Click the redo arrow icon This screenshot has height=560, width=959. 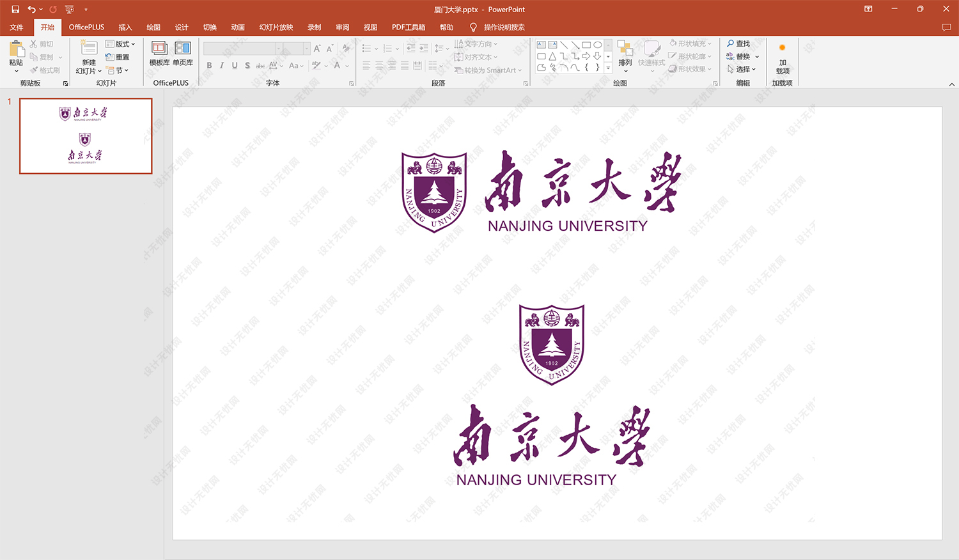tap(53, 10)
